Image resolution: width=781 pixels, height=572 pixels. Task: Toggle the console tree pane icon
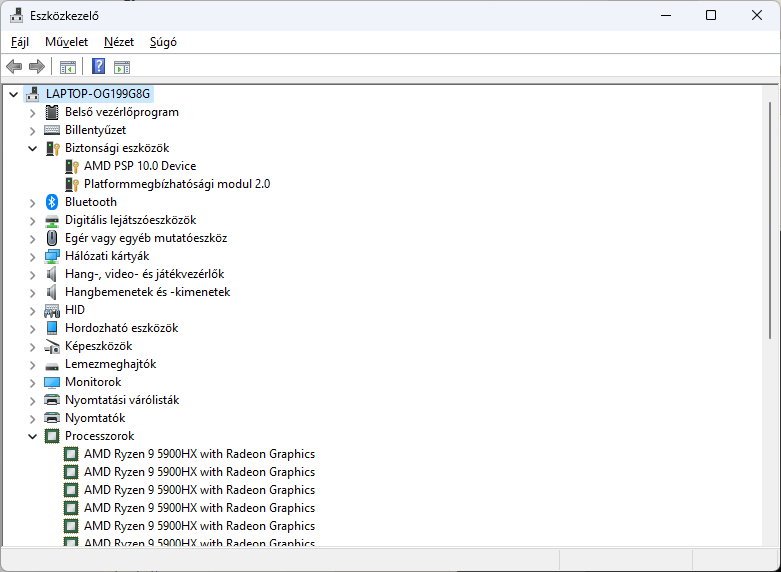(x=68, y=67)
